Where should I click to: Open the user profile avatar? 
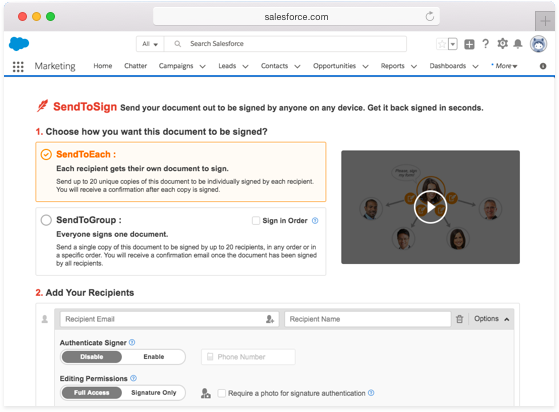tap(538, 44)
